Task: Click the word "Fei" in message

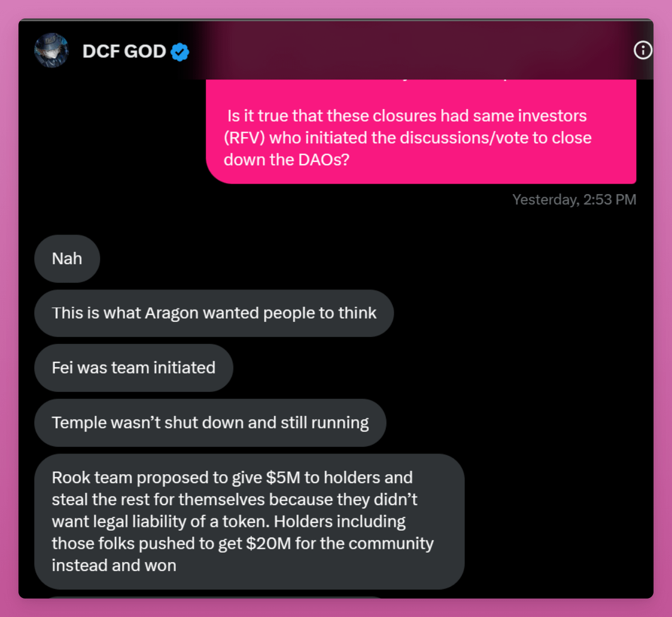Action: coord(63,368)
